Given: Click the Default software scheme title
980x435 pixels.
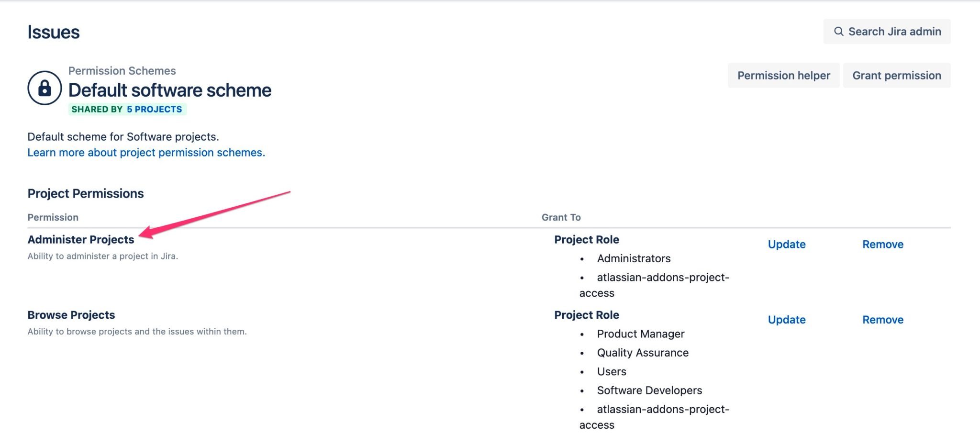Looking at the screenshot, I should tap(170, 90).
